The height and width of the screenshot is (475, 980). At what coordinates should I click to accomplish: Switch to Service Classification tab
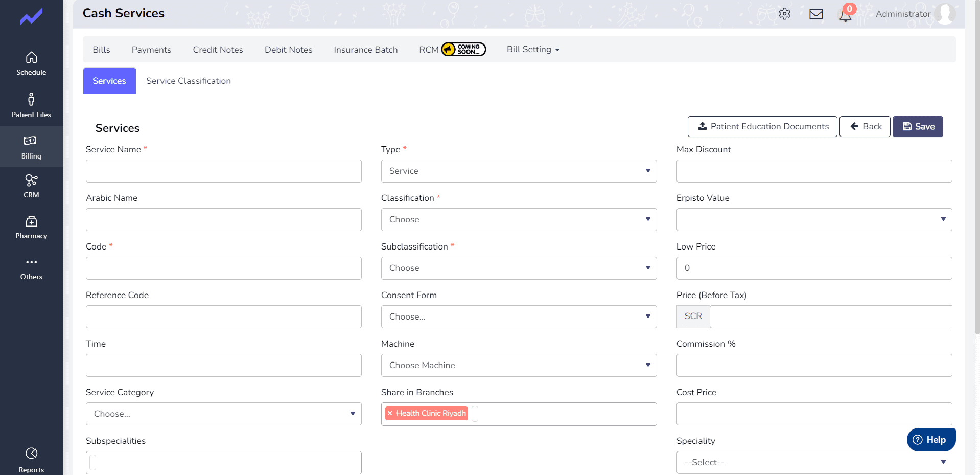point(189,81)
